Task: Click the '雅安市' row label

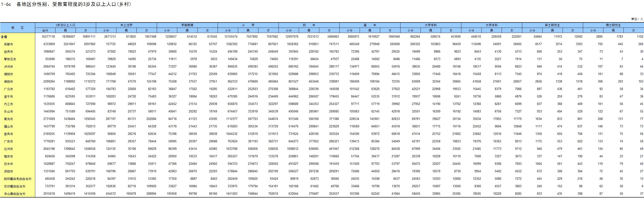Action: 8,156
